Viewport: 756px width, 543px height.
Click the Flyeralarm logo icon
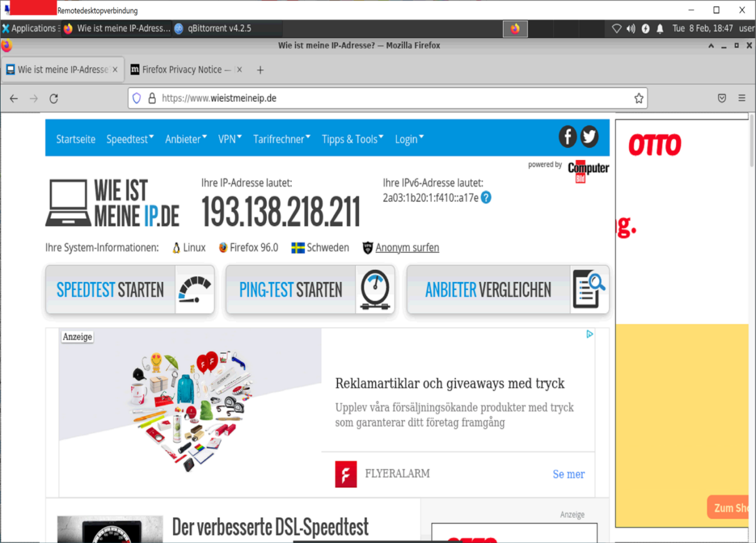pyautogui.click(x=346, y=474)
